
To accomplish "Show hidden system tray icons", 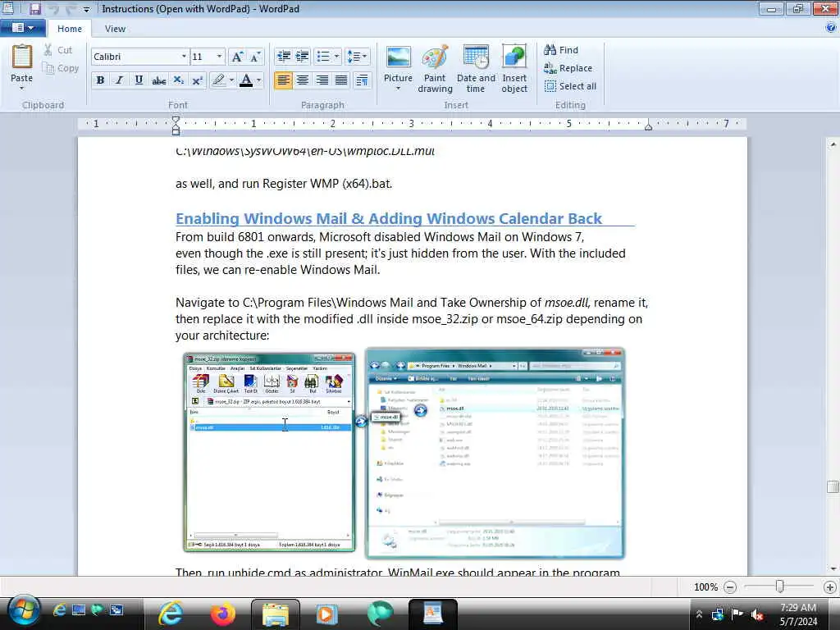I will (699, 614).
